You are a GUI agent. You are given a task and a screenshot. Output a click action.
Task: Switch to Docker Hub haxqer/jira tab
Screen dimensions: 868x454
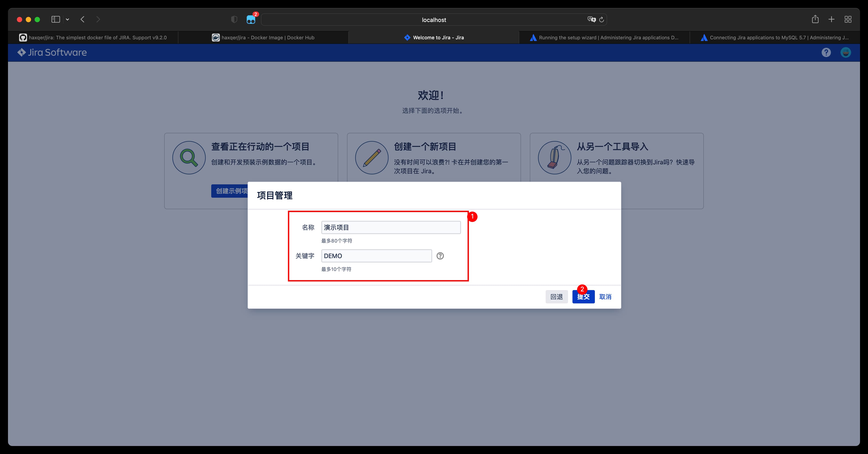pos(263,38)
